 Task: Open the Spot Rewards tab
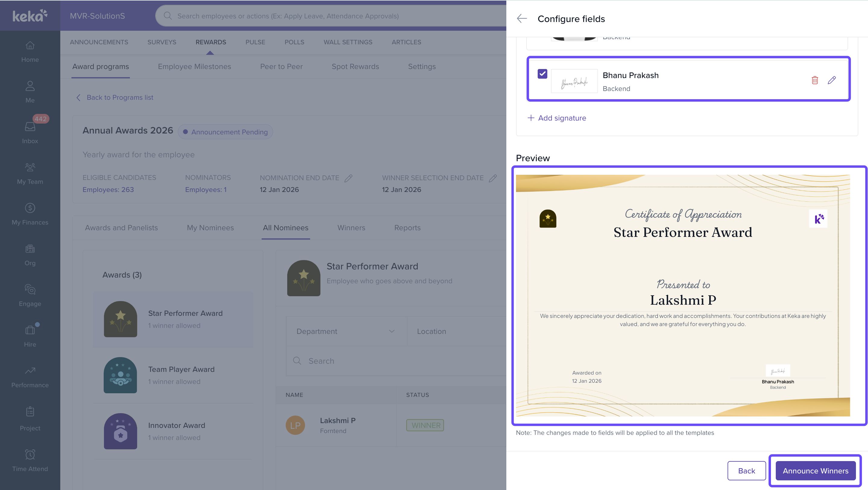pos(355,67)
